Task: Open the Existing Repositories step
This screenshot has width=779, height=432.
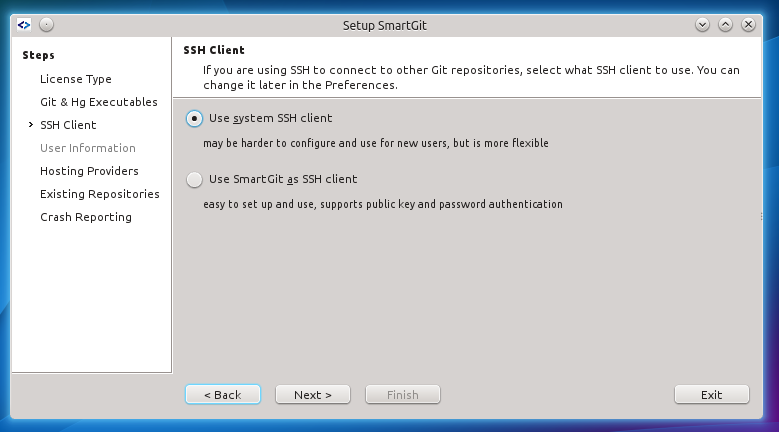Action: point(99,194)
